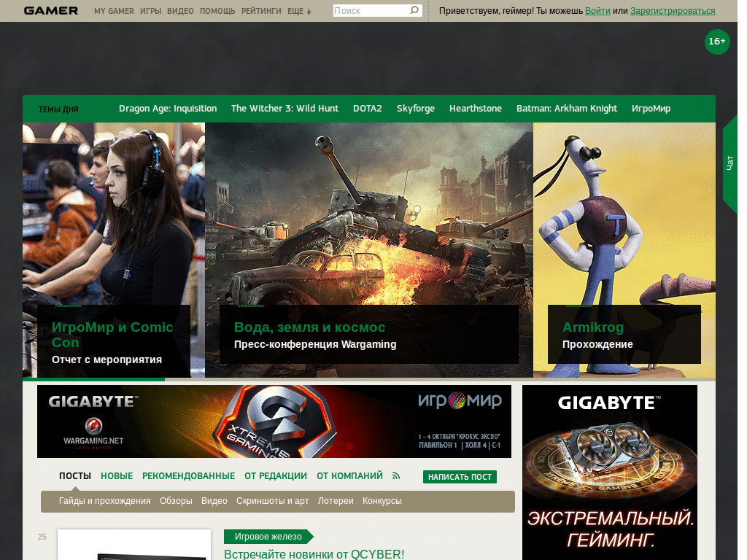747x560 pixels.
Task: Filter posts by Лотереи
Action: point(336,501)
